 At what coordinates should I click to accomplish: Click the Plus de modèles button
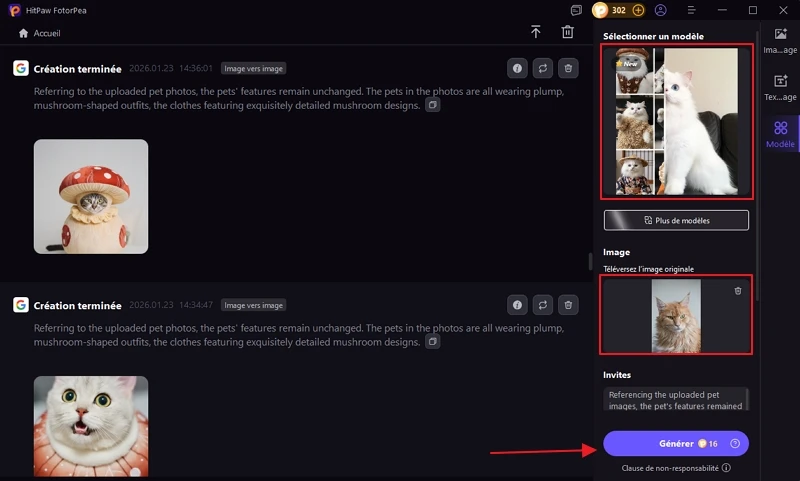coord(676,220)
